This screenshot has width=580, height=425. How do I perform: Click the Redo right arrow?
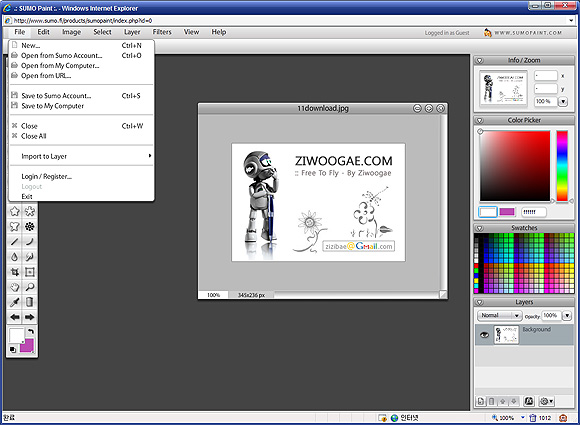(x=30, y=317)
